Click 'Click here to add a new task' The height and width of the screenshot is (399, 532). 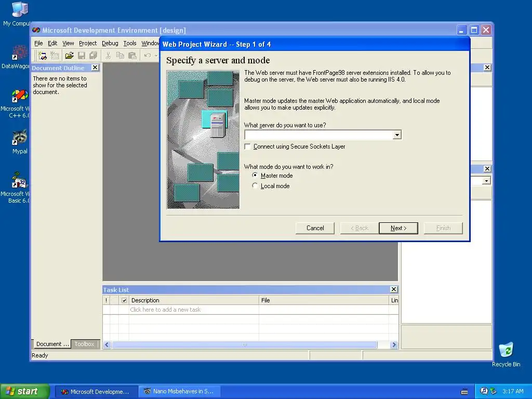pyautogui.click(x=165, y=310)
